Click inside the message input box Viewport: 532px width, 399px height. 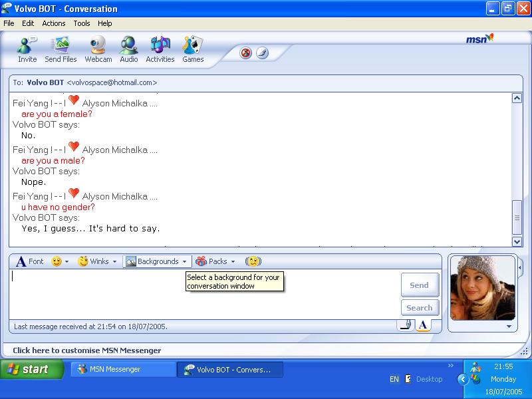click(203, 294)
